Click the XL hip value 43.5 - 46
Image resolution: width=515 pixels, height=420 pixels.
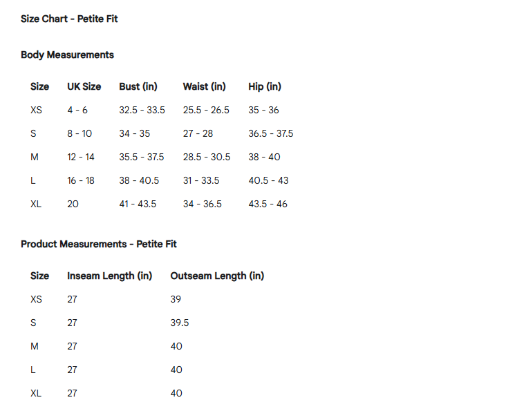tap(268, 204)
